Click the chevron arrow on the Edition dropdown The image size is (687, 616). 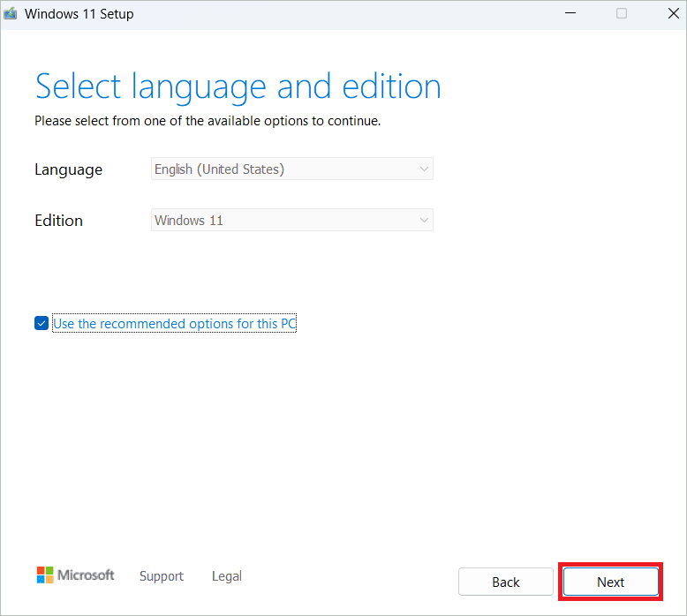pos(424,220)
